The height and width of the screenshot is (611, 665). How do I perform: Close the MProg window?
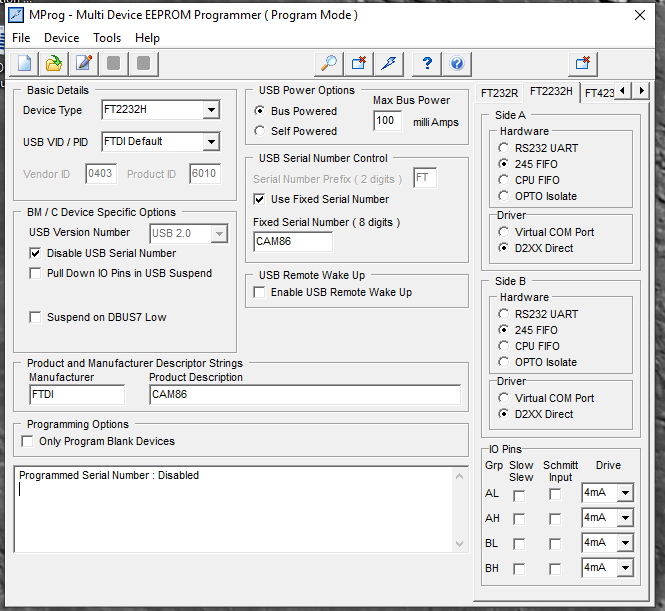[x=640, y=16]
